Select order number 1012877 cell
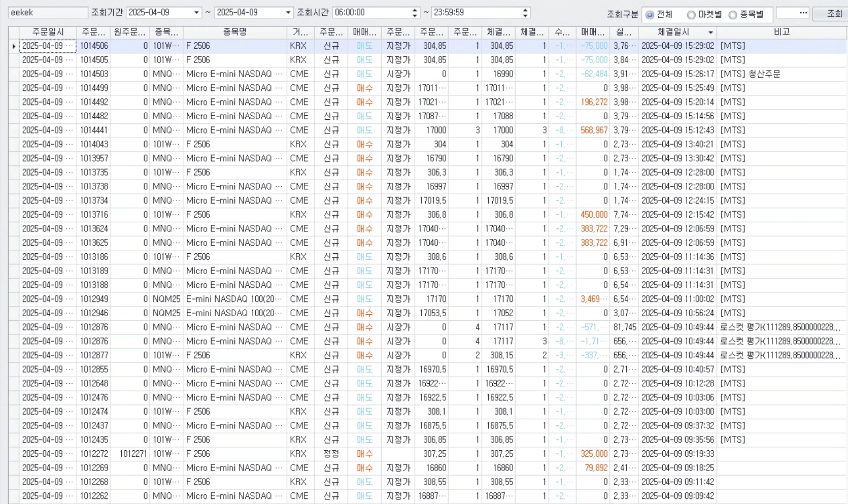The width and height of the screenshot is (848, 504). pyautogui.click(x=93, y=355)
